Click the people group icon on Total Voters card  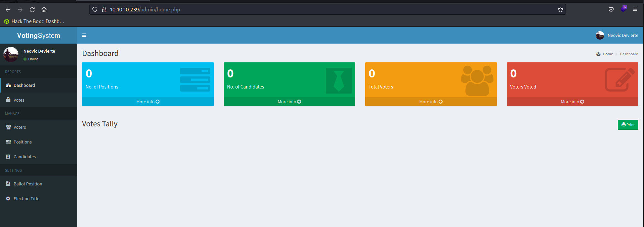tap(477, 80)
